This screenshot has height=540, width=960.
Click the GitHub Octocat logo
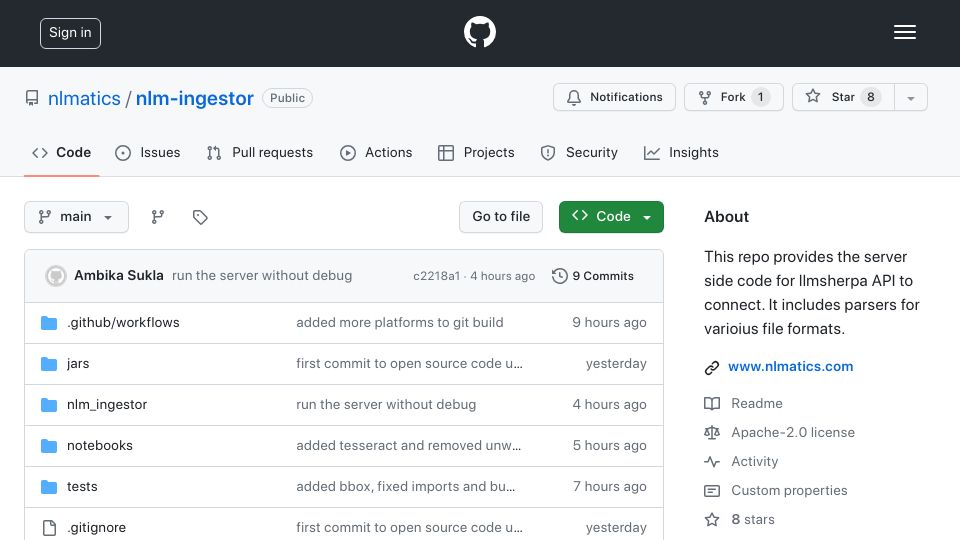[x=479, y=32]
